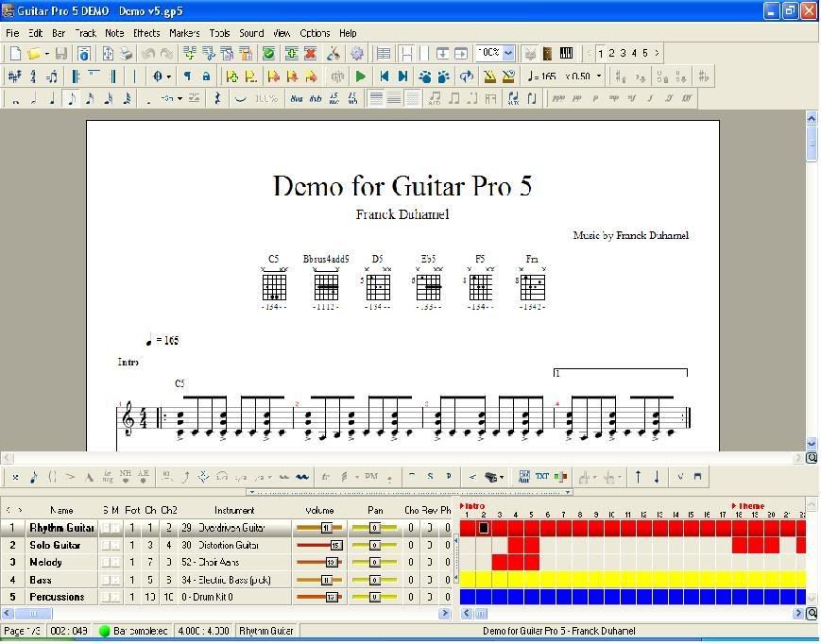Click the palm mute PM icon

tap(371, 477)
